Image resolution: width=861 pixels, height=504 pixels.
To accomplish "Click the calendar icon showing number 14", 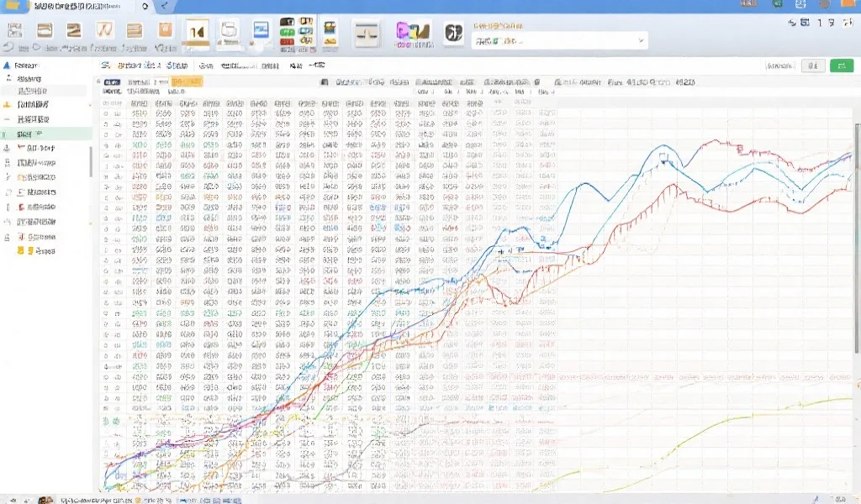I will [197, 32].
